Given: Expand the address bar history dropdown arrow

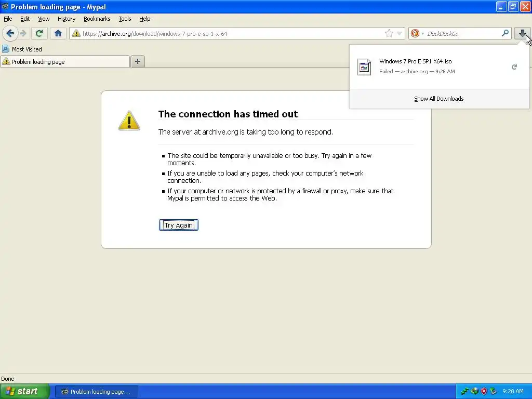Looking at the screenshot, I should (400, 33).
